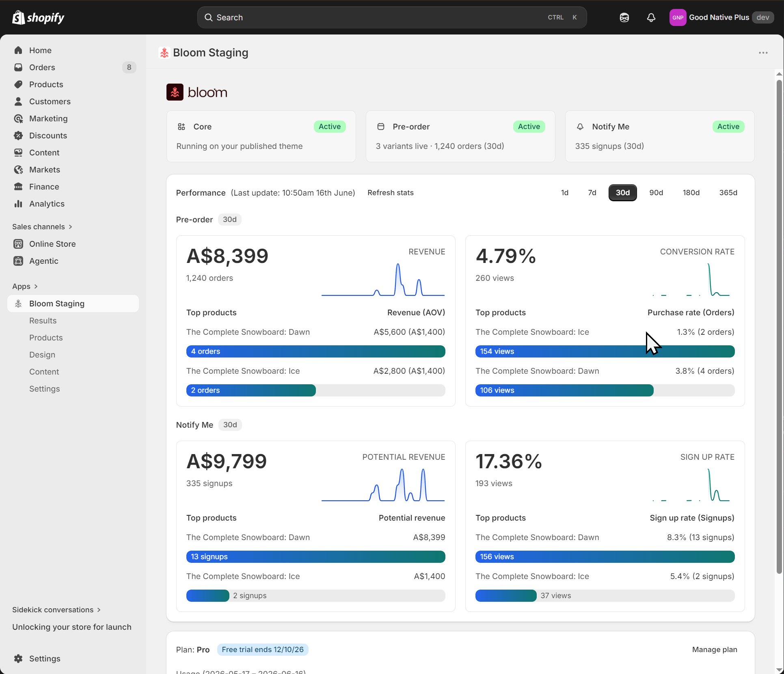Open Bloom Settings submenu item
Image resolution: width=784 pixels, height=674 pixels.
click(45, 389)
